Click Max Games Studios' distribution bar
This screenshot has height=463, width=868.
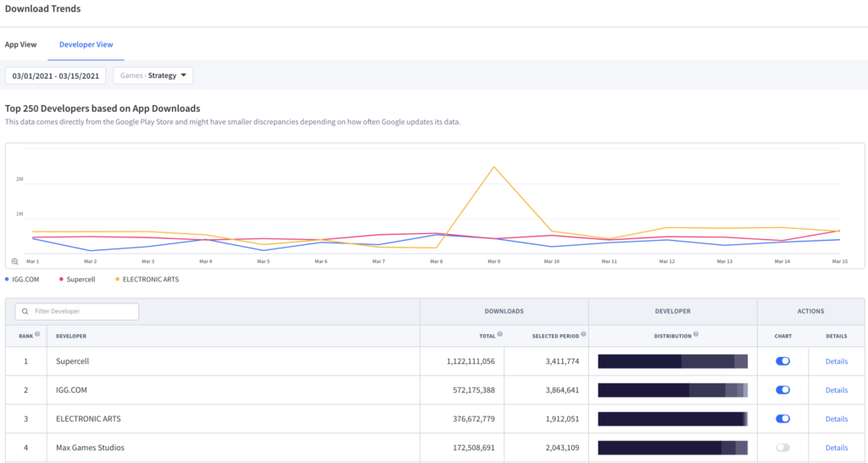click(672, 448)
